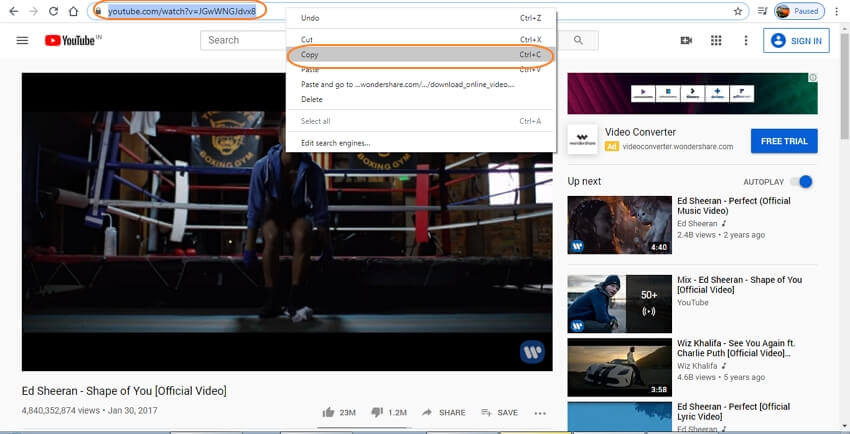The width and height of the screenshot is (850, 434).
Task: Click Wiz Khalifa channel name
Action: click(697, 366)
